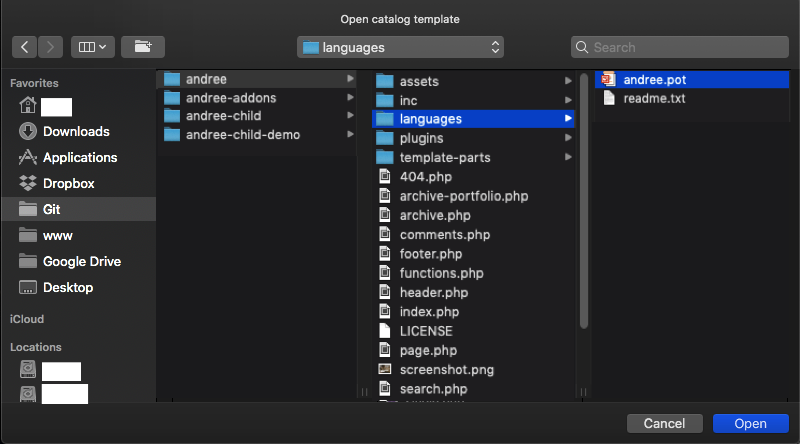The image size is (800, 444).
Task: Click the Dropbox logo icon
Action: (x=28, y=183)
